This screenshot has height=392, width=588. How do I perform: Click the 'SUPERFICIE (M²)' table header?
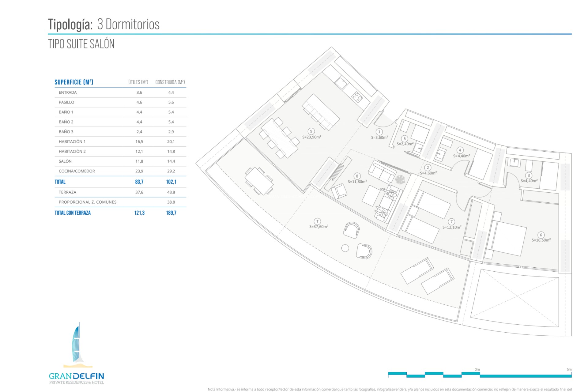point(74,82)
